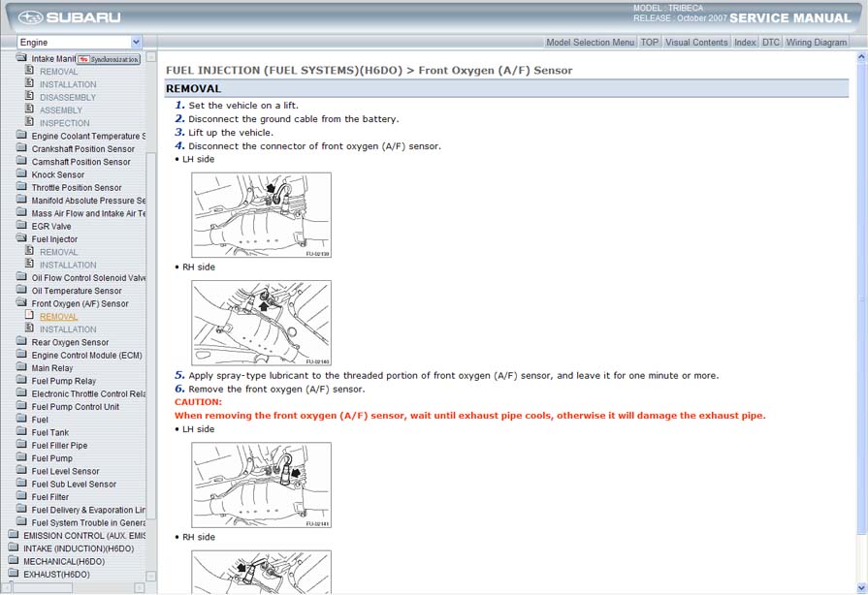Click the LH side sensor removal diagram
The width and height of the screenshot is (868, 595).
261,485
